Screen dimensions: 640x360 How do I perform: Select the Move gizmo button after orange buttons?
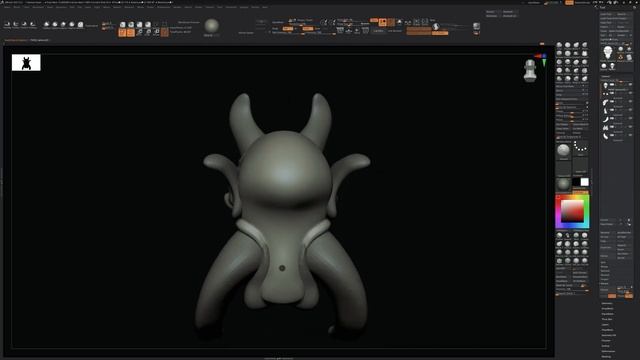click(x=139, y=33)
